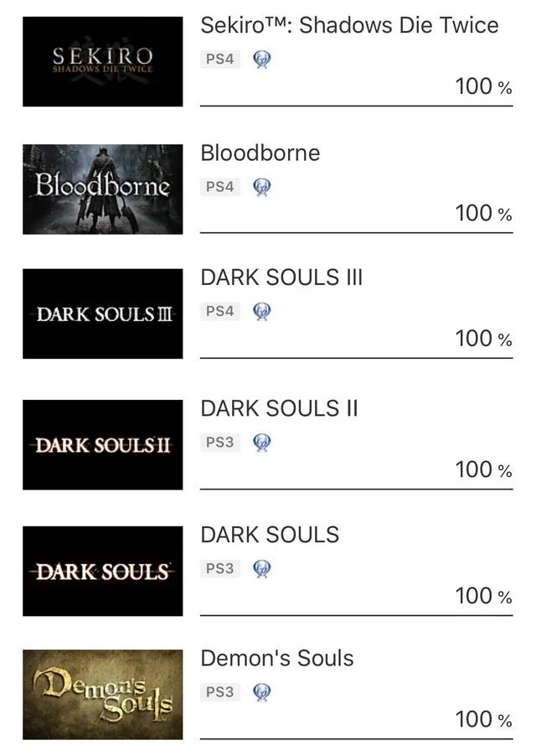Open the Bloodborne title link
Viewport: 536px width, 756px height.
(x=260, y=153)
